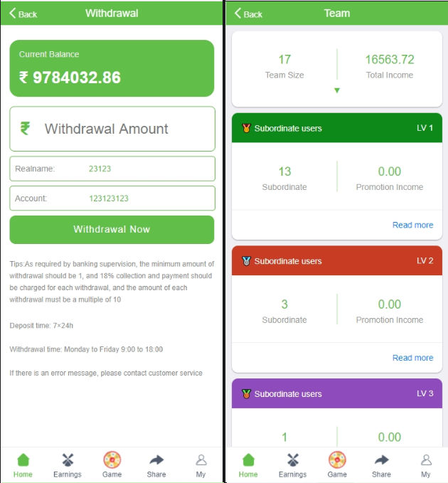Go Back from the Withdrawal page
The image size is (448, 483).
coord(23,14)
